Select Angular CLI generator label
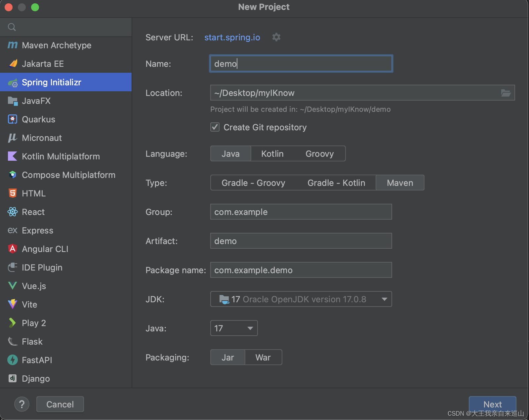The width and height of the screenshot is (529, 420). point(45,249)
